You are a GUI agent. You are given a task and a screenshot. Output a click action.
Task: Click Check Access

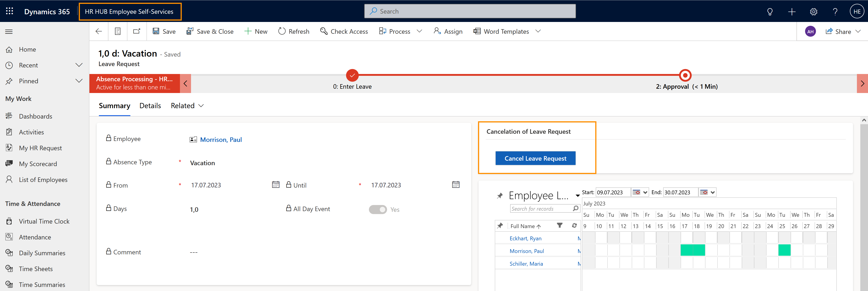tap(344, 31)
